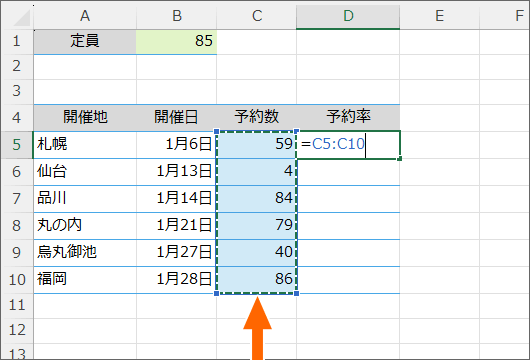Click the 予約率 header cell

[348, 118]
